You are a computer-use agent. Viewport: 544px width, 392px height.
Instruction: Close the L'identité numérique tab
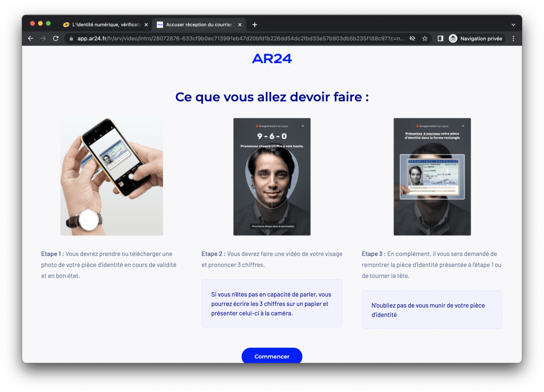[x=146, y=24]
